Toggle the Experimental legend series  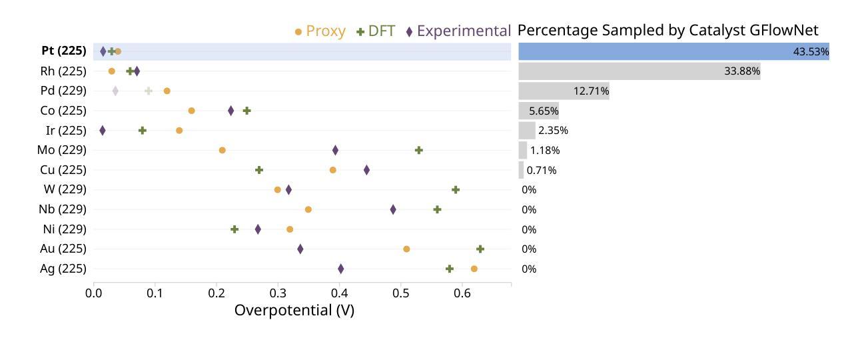[458, 31]
